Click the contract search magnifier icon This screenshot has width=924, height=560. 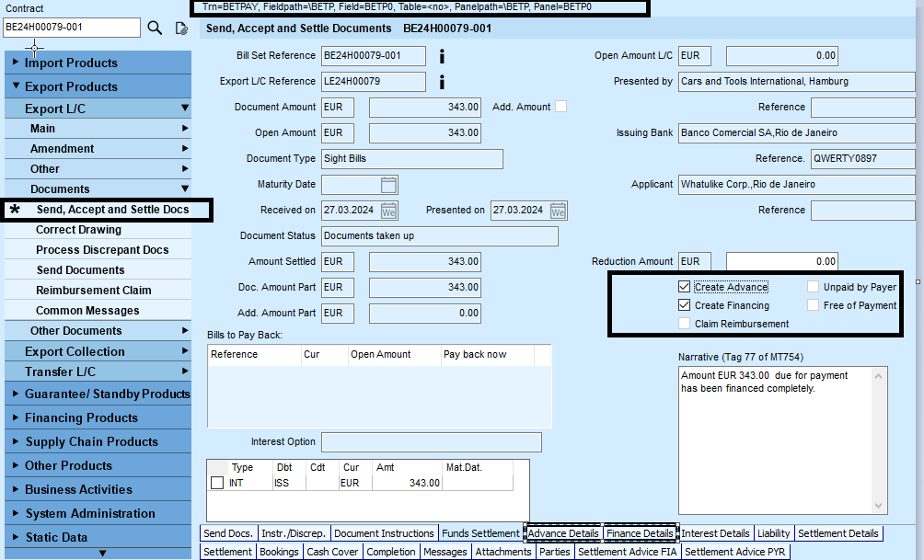155,28
